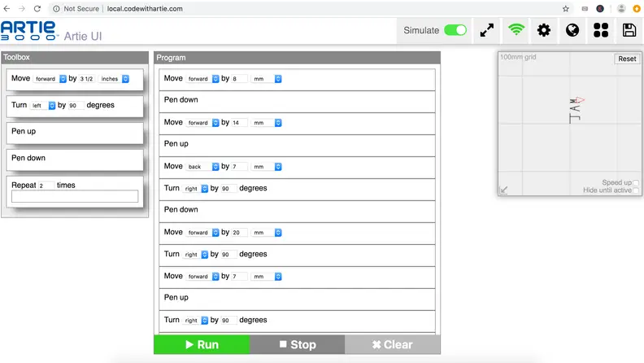
Task: Open the Move back direction dropdown
Action: [x=202, y=167]
